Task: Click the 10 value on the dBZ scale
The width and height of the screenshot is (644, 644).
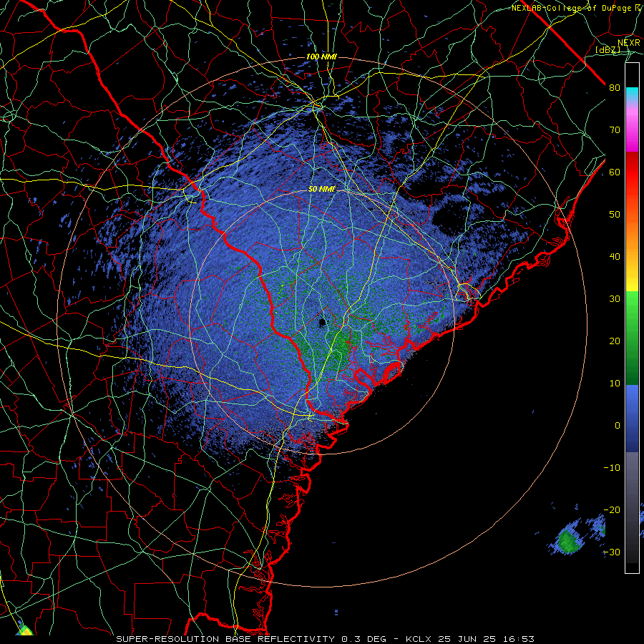Action: [x=615, y=384]
